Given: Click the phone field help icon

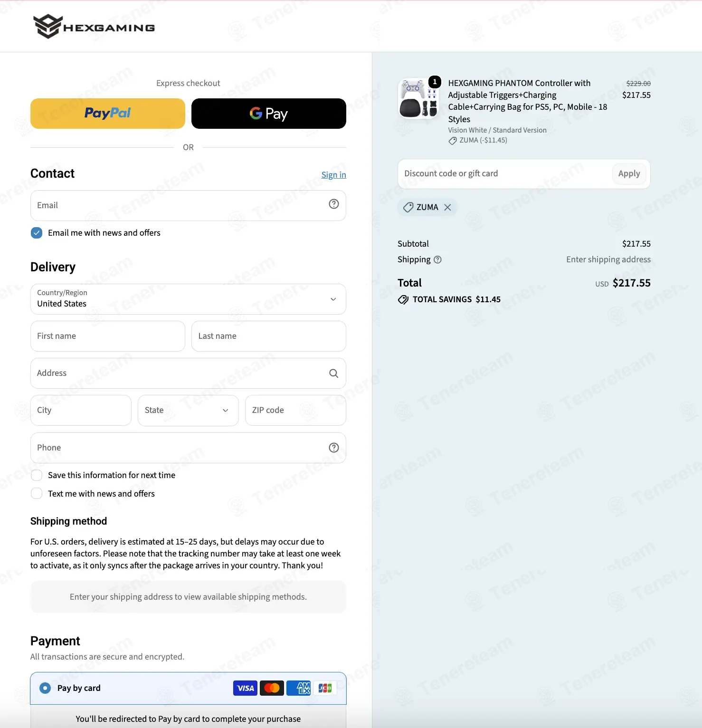Looking at the screenshot, I should point(334,448).
